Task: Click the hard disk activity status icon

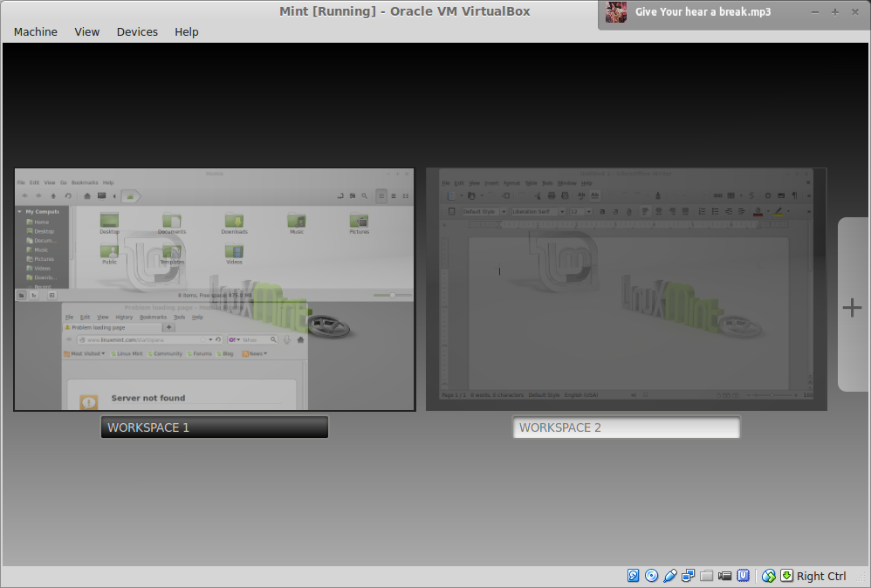Action: tap(634, 576)
